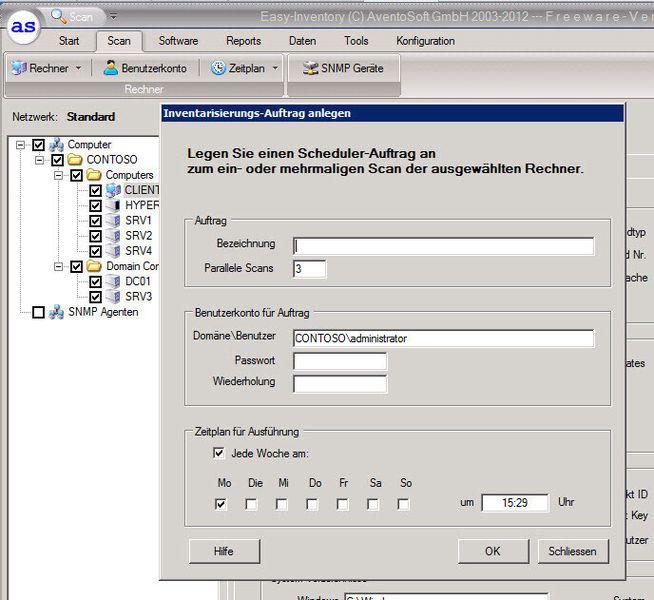
Task: Open the SNMP Geräte tool
Action: (x=344, y=68)
